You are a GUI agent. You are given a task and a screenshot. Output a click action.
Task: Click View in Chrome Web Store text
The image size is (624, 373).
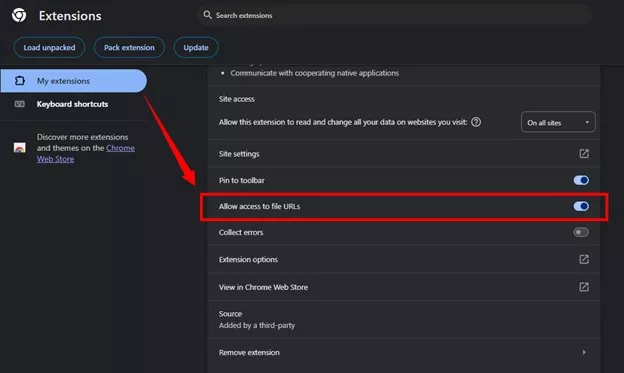pos(263,287)
